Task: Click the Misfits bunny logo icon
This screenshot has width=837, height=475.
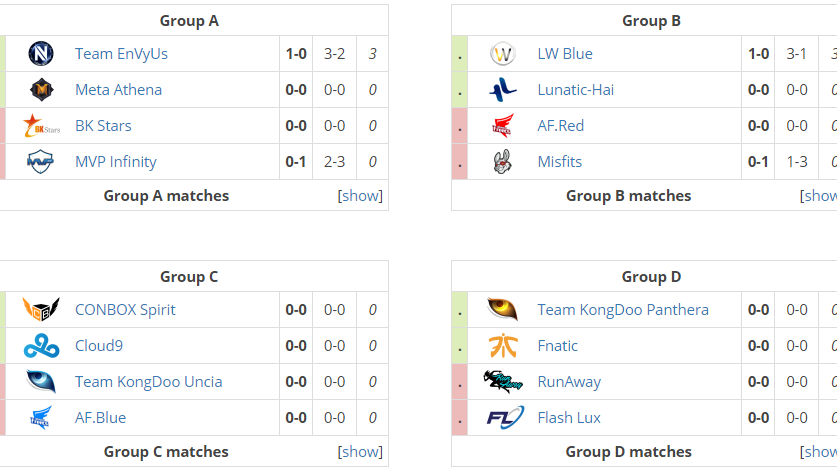Action: [x=503, y=162]
